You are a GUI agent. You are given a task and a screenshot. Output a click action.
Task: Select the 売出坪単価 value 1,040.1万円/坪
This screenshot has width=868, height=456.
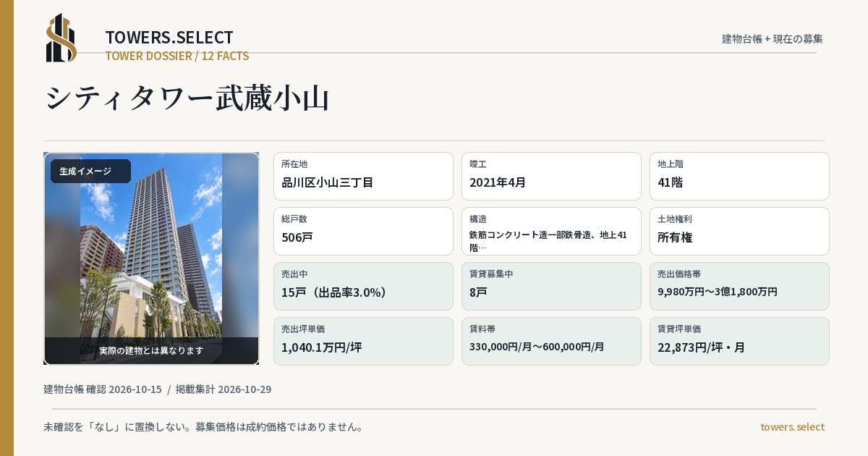(x=321, y=347)
